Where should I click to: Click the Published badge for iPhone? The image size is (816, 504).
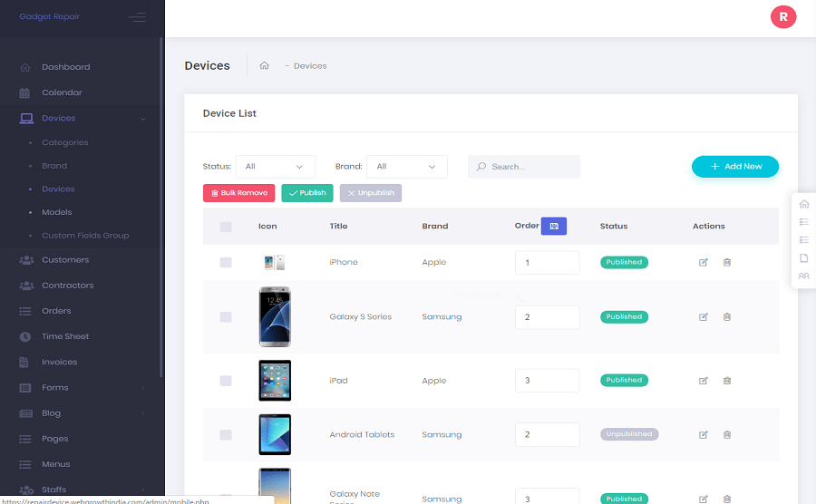tap(624, 262)
